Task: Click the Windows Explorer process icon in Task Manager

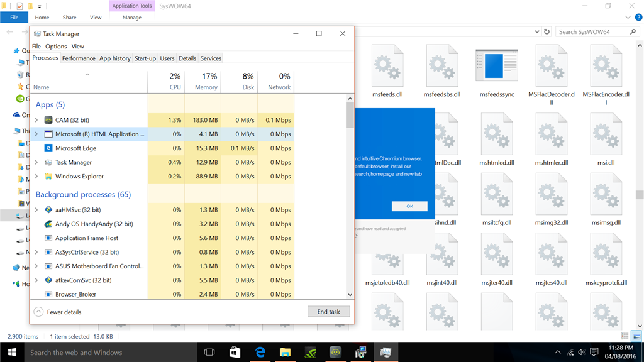Action: coord(48,177)
